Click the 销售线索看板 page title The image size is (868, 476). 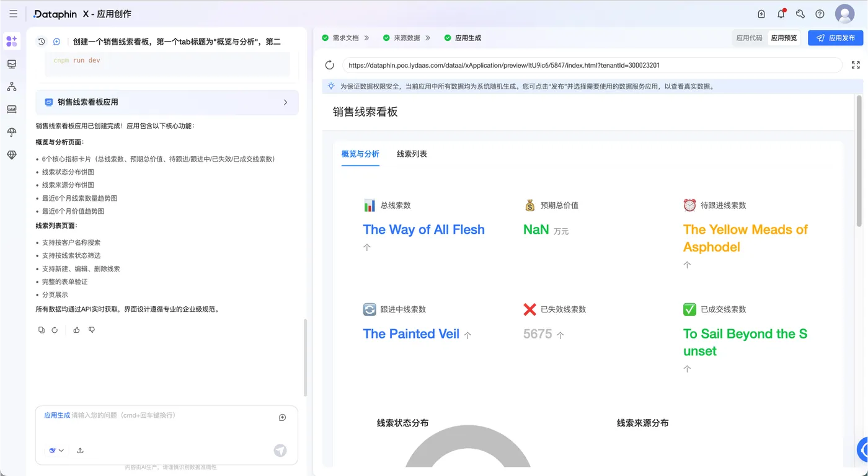click(x=365, y=112)
